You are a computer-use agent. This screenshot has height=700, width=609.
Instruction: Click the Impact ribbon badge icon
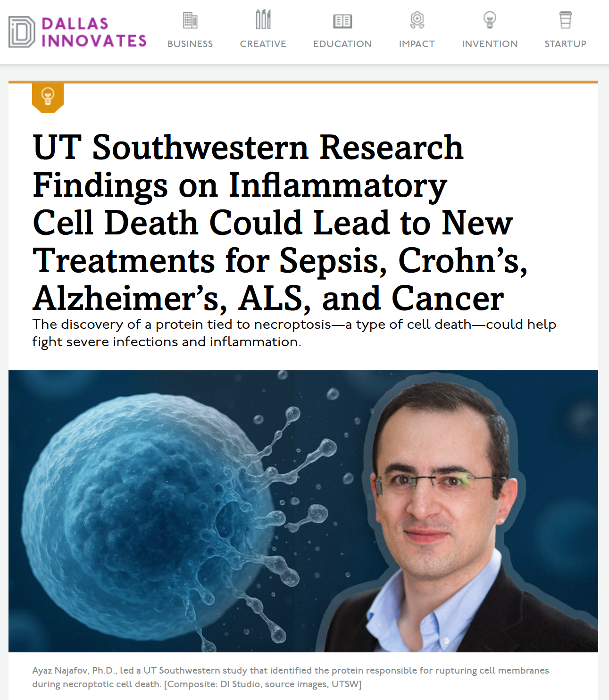[417, 20]
